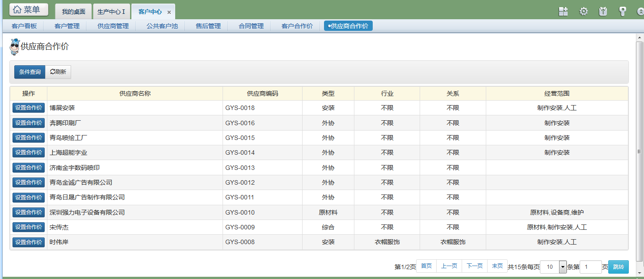Click 设置合作价 for 奔腾印刷厂
Viewport: 644px width, 279px height.
tap(29, 123)
